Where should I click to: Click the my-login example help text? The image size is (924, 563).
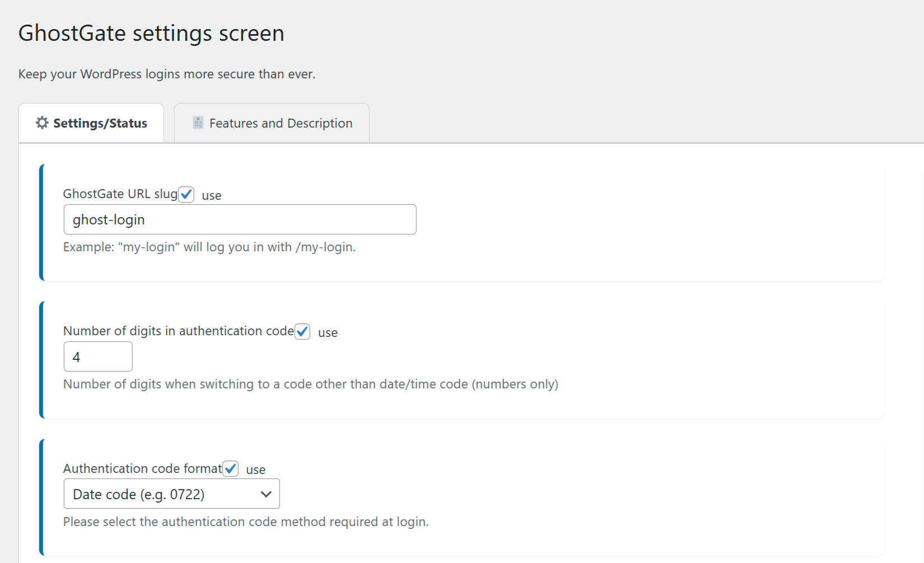click(209, 247)
